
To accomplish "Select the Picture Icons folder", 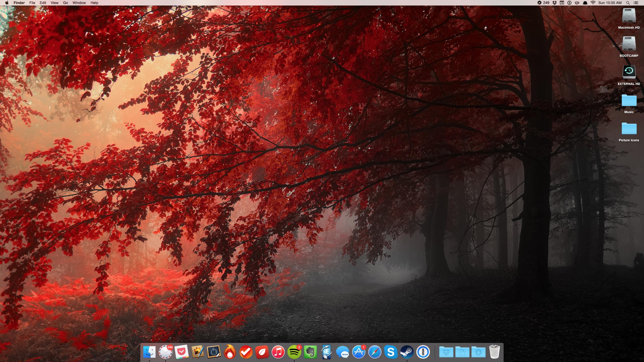I will (x=629, y=129).
